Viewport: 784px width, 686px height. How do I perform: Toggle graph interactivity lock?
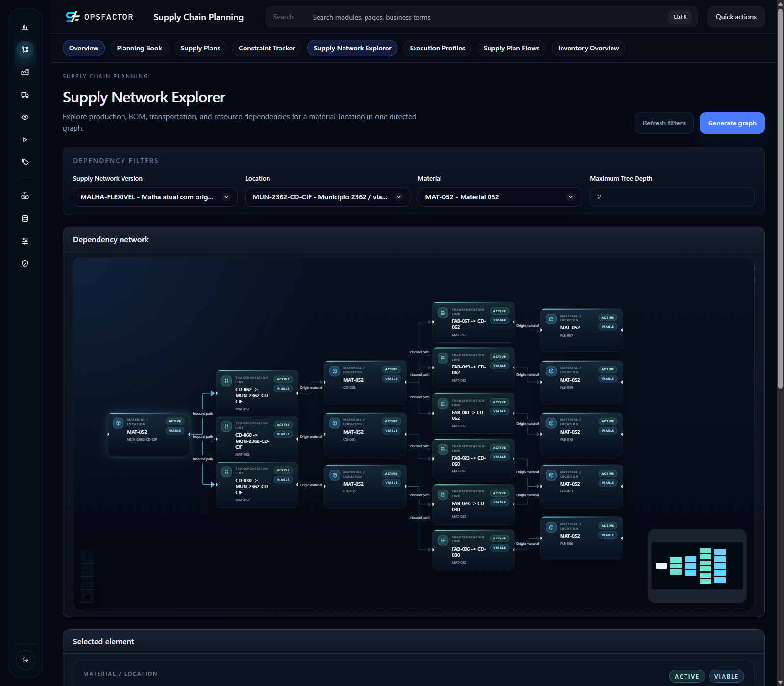[x=87, y=596]
